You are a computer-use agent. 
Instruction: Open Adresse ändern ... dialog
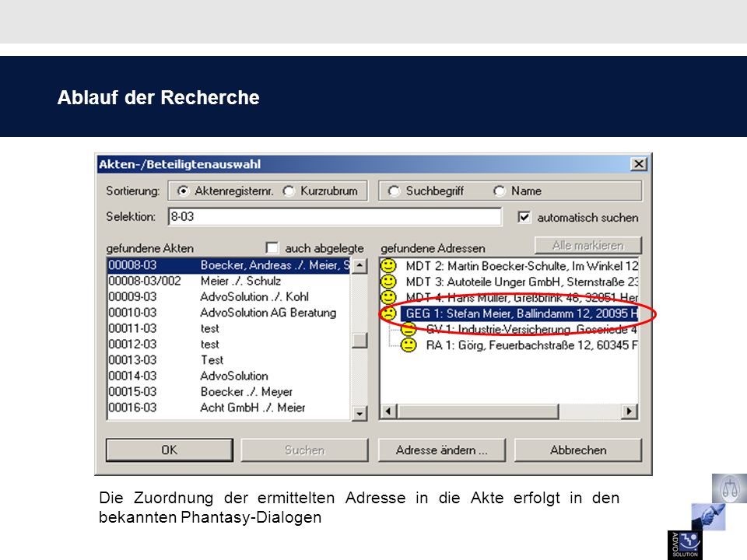[442, 450]
